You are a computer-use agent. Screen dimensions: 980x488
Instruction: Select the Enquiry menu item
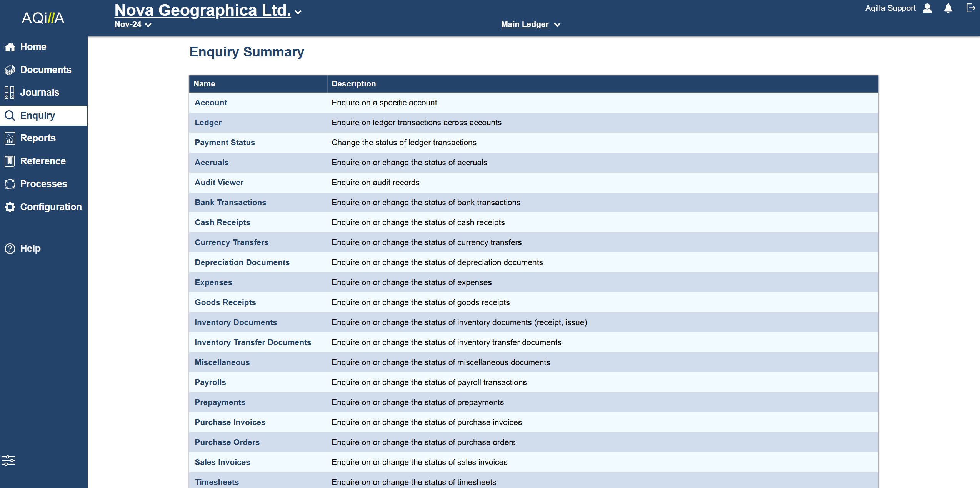(37, 116)
